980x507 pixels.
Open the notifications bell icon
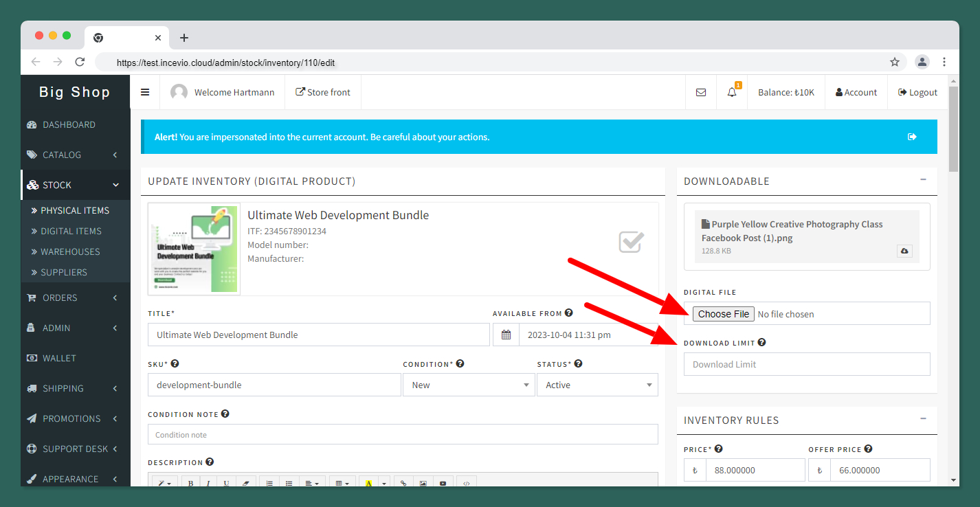tap(732, 92)
